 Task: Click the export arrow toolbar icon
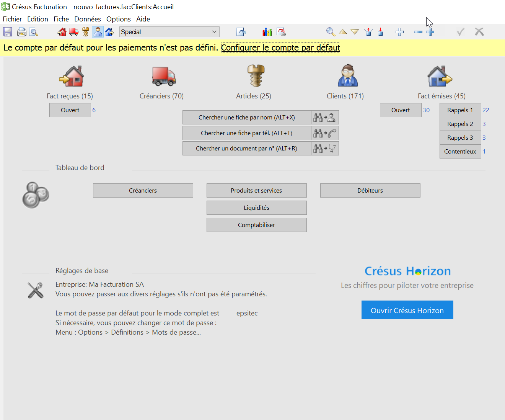point(241,32)
